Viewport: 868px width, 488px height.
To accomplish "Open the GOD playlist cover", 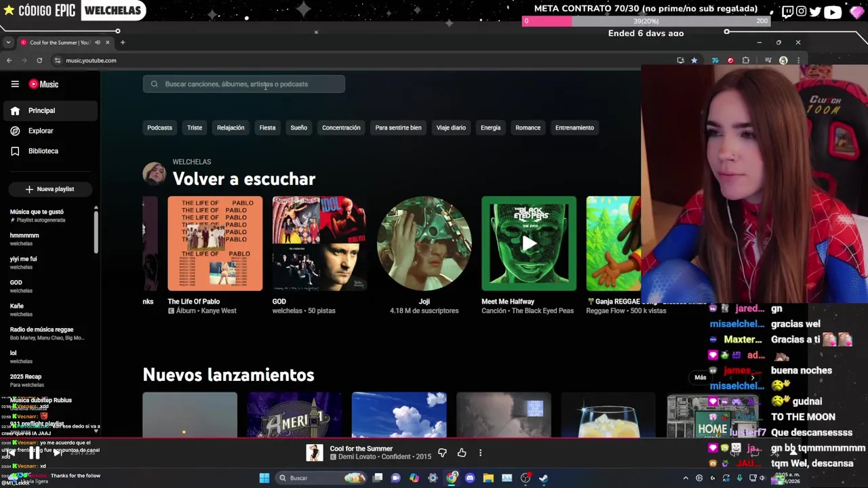I will [319, 243].
